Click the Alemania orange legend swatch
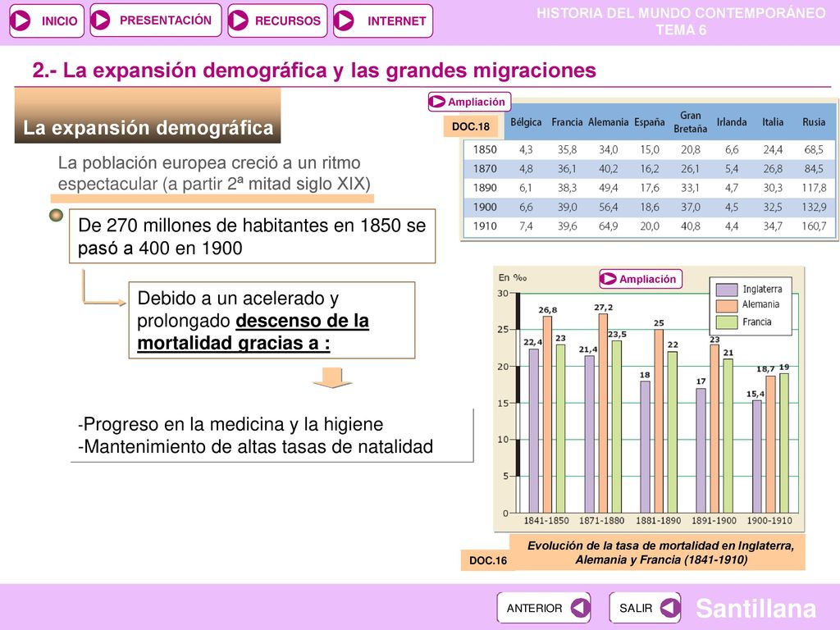840x630 pixels. click(x=727, y=305)
